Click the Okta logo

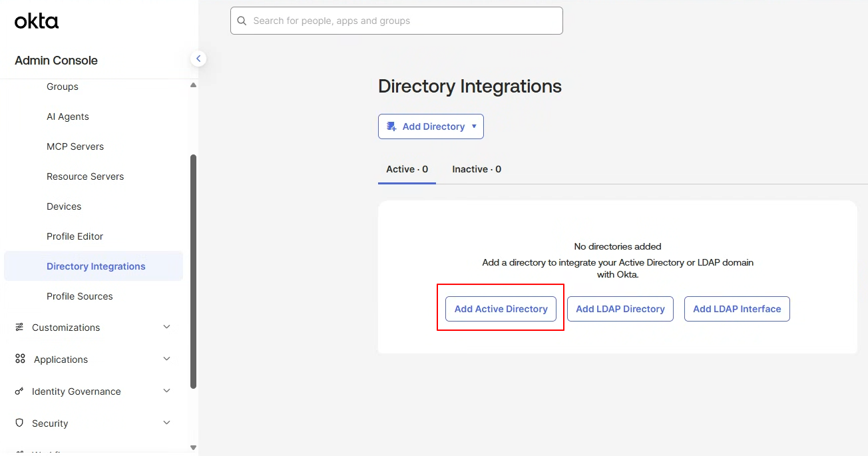(37, 21)
